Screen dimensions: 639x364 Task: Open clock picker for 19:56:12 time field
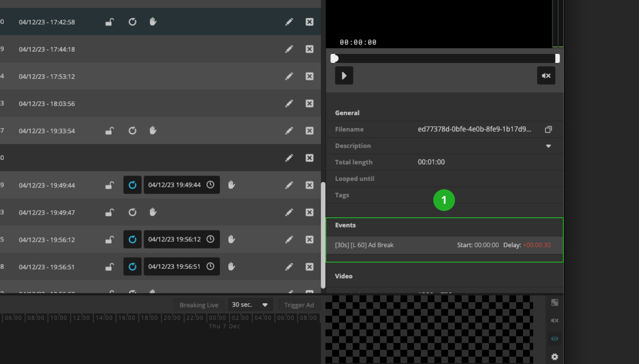click(210, 239)
